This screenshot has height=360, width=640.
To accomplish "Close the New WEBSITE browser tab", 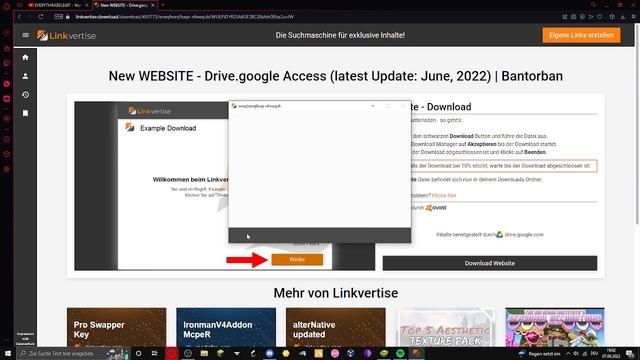I will [153, 5].
